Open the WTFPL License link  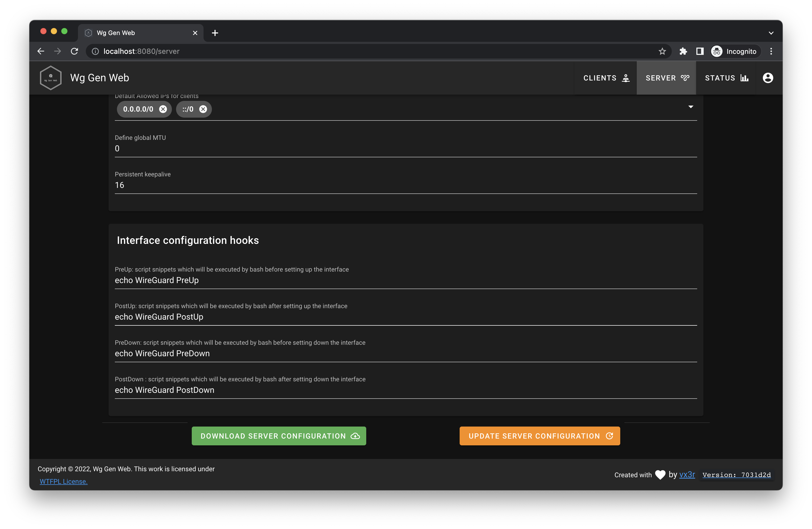[64, 481]
